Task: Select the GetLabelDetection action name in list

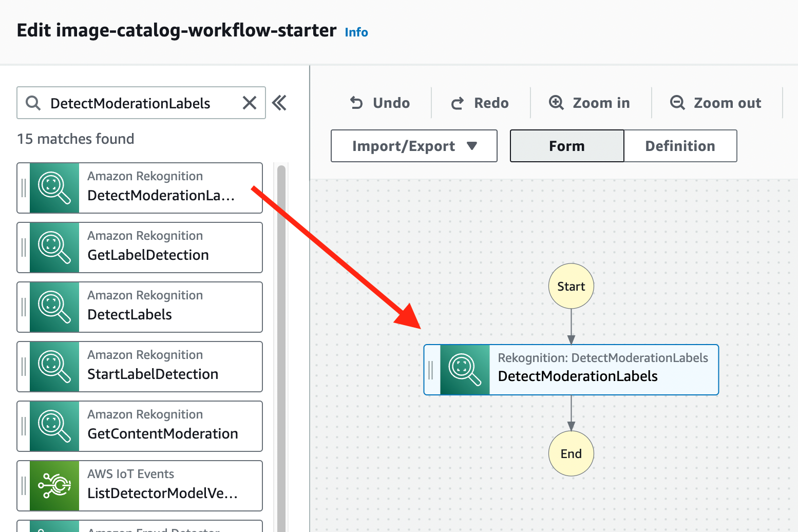Action: (x=148, y=255)
